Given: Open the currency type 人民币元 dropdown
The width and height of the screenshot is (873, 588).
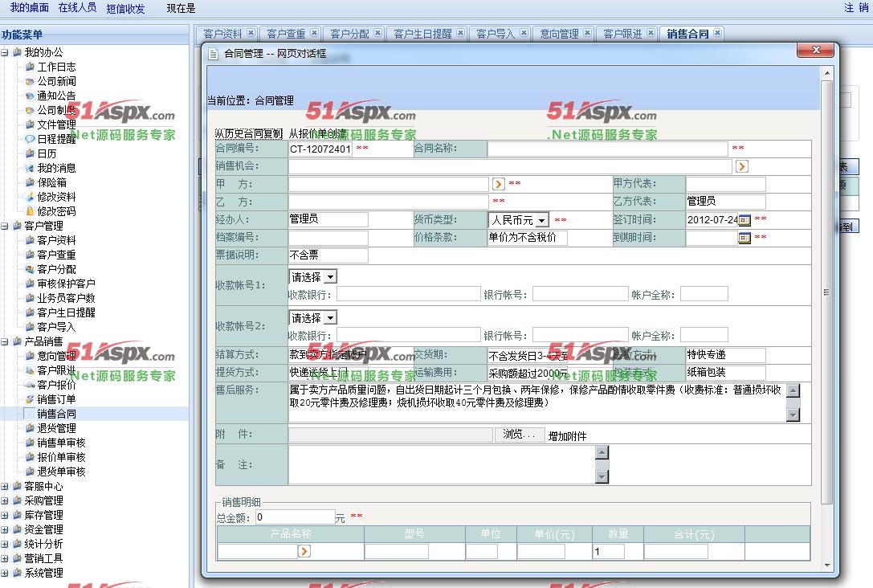Looking at the screenshot, I should point(542,220).
